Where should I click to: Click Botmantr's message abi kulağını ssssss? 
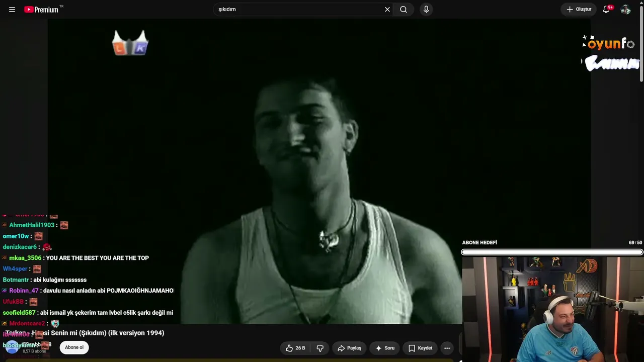(x=60, y=280)
